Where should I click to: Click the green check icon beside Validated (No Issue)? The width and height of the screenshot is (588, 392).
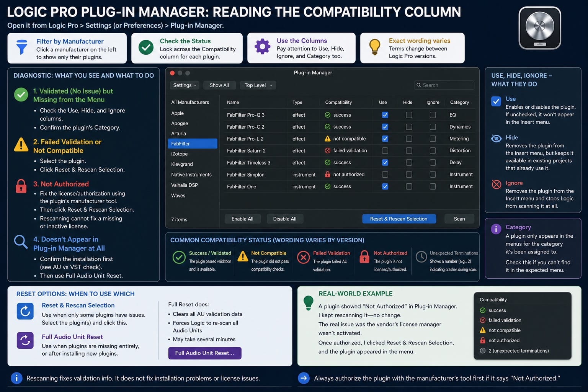point(21,94)
